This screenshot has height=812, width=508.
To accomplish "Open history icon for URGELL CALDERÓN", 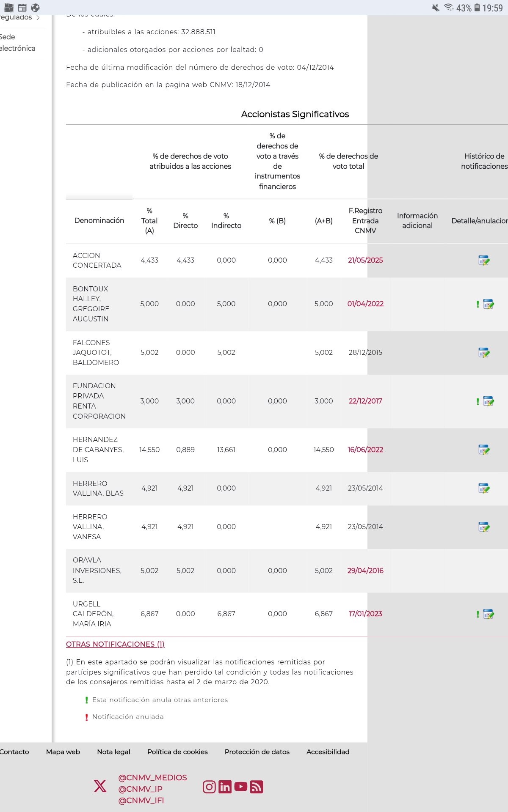I will pos(489,614).
